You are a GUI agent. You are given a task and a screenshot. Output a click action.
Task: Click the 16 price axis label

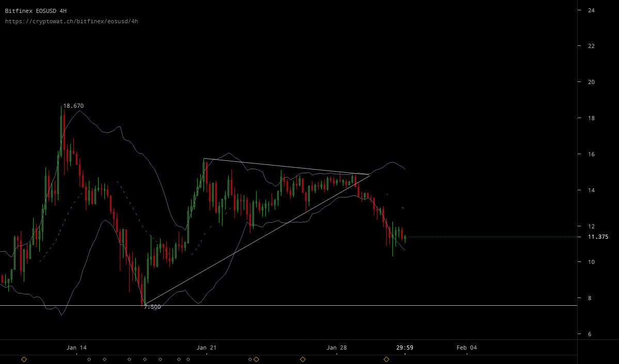(x=591, y=154)
